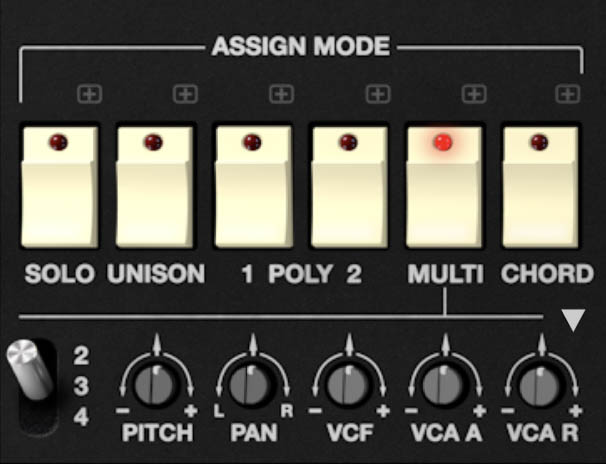Viewport: 606px width, 464px height.
Task: Click the VCA A knob
Action: (444, 385)
